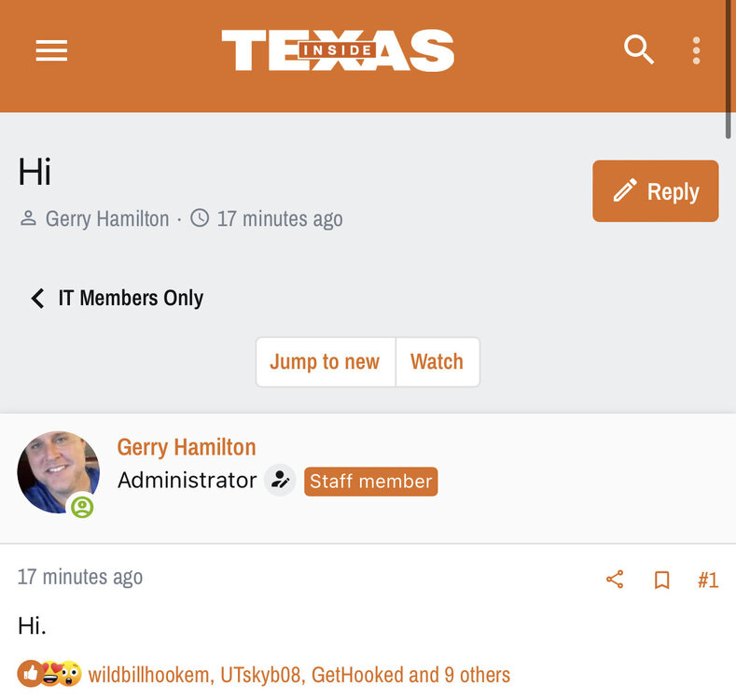
Task: Share this post via share icon
Action: [x=615, y=580]
